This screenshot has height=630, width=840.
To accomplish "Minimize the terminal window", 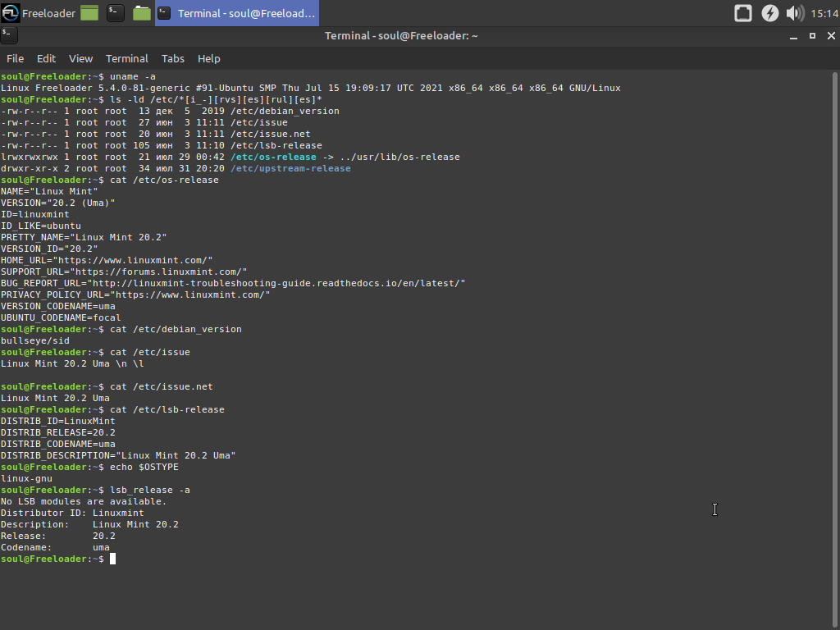I will (x=793, y=36).
